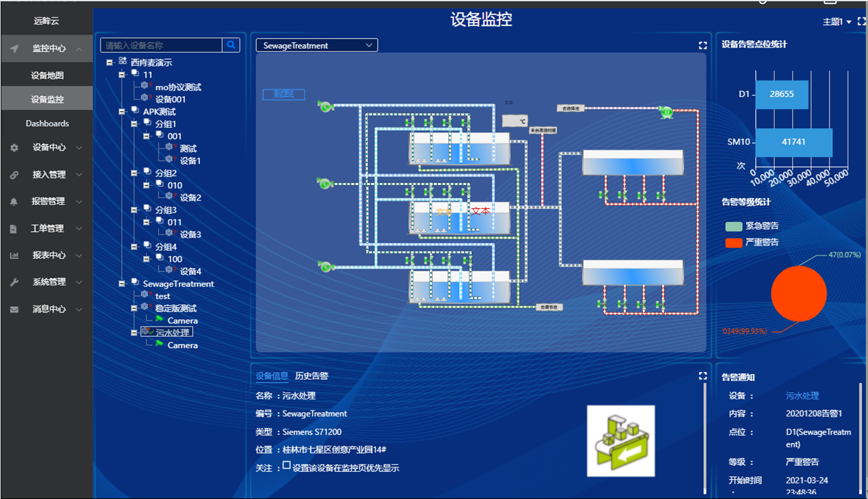The image size is (868, 499).
Task: Click the upper-left green pump in diagram
Action: click(x=325, y=106)
